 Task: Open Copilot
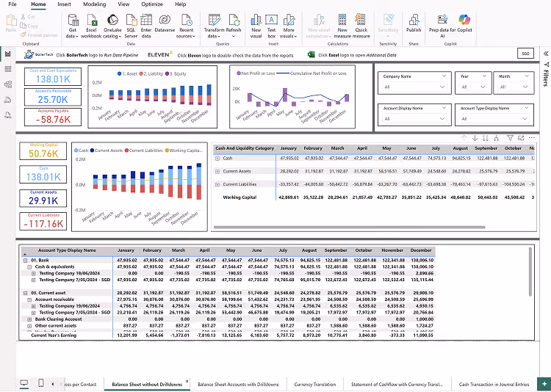464,23
